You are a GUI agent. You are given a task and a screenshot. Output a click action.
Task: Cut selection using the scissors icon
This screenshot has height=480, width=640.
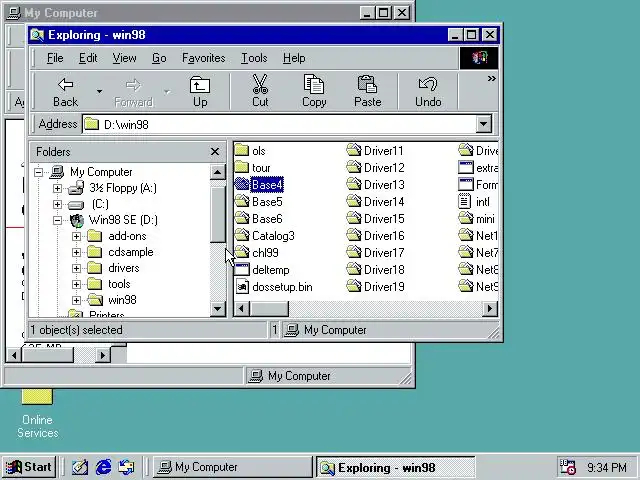pos(260,92)
